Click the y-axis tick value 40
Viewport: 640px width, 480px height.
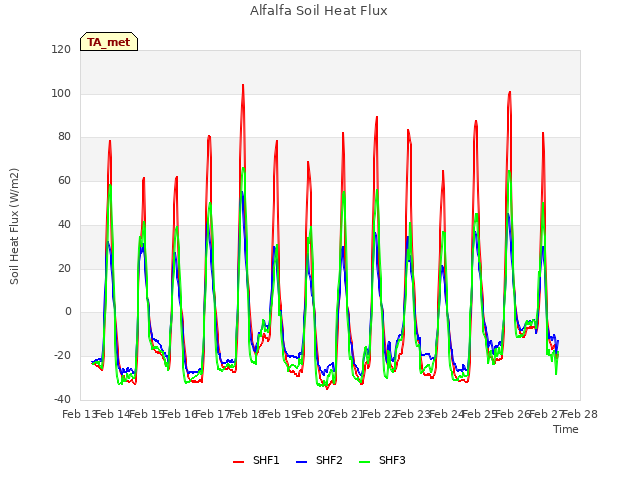point(64,224)
